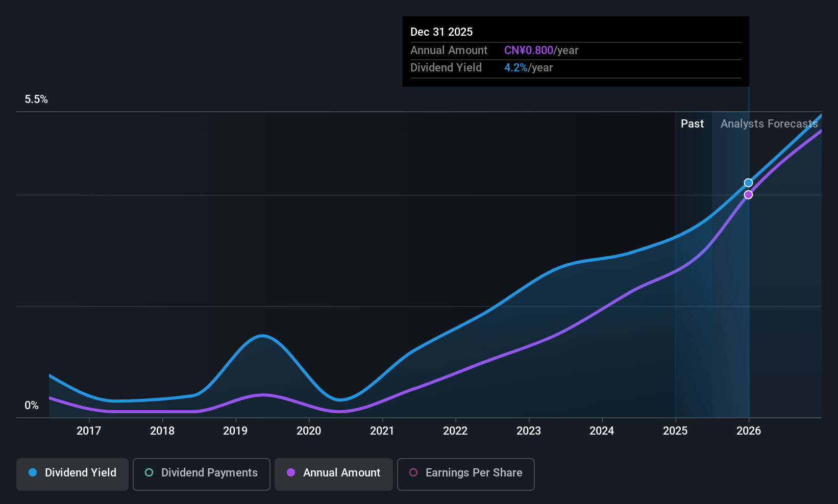This screenshot has width=838, height=504.
Task: Click the 2025 x-axis label
Action: 675,431
